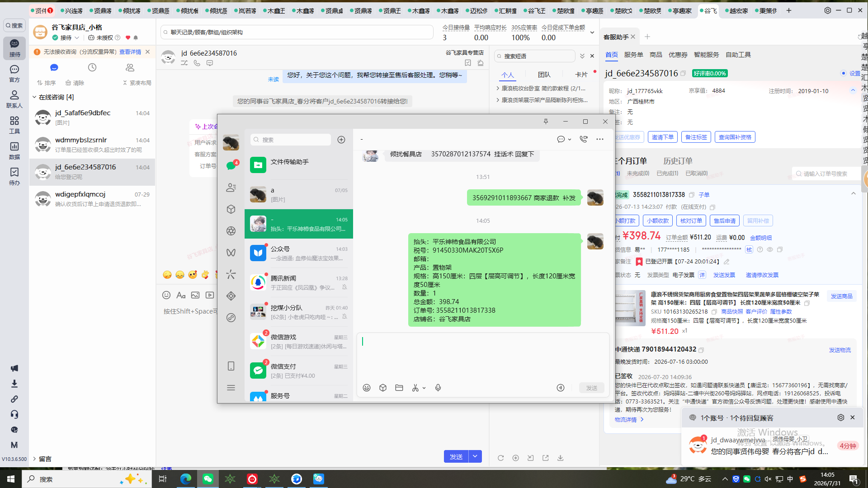
Task: Collapse the 在线咨询 [4] group
Action: [x=34, y=97]
